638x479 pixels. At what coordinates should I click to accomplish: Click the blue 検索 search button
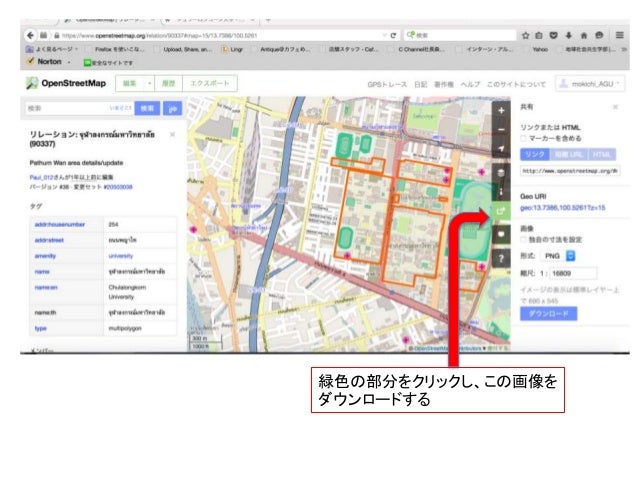(147, 108)
